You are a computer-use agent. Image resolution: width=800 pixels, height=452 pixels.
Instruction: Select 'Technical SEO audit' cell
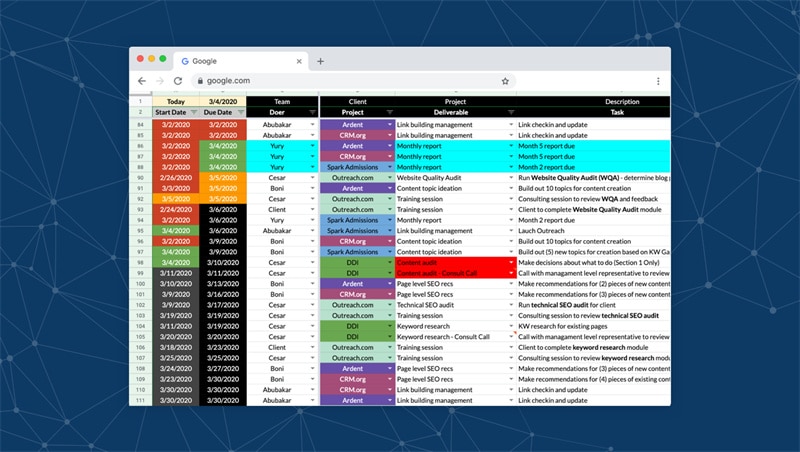coord(456,305)
